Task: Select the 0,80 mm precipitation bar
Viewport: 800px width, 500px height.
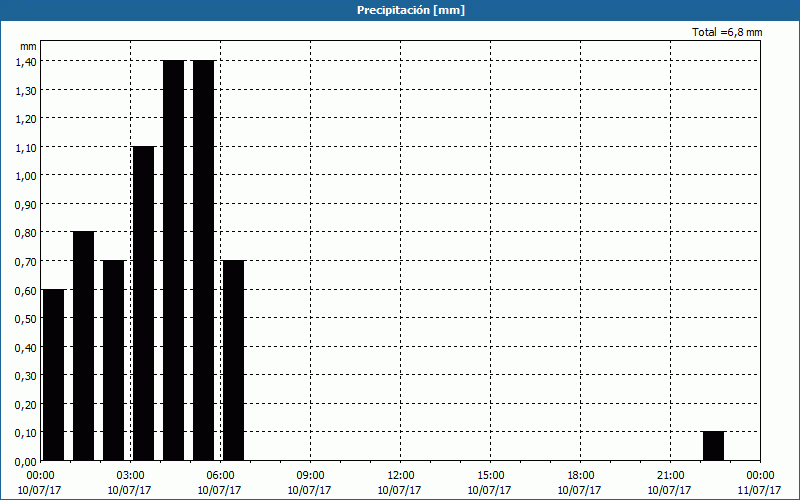Action: click(83, 345)
